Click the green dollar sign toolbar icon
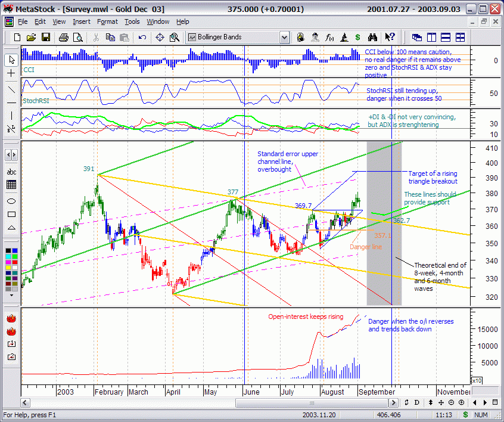 (357, 38)
